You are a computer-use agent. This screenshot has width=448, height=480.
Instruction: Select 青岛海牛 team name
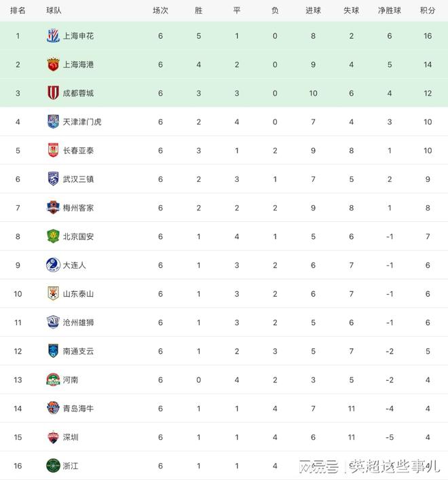pos(78,408)
